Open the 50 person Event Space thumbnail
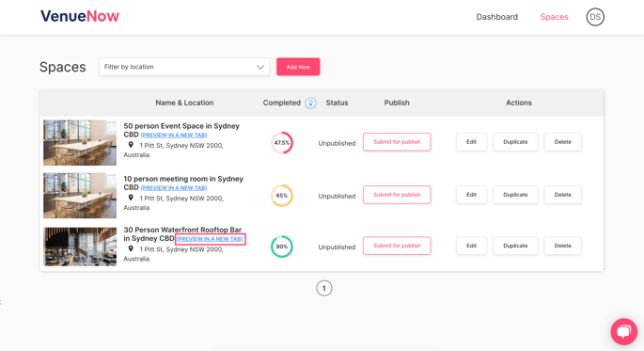 tap(80, 143)
